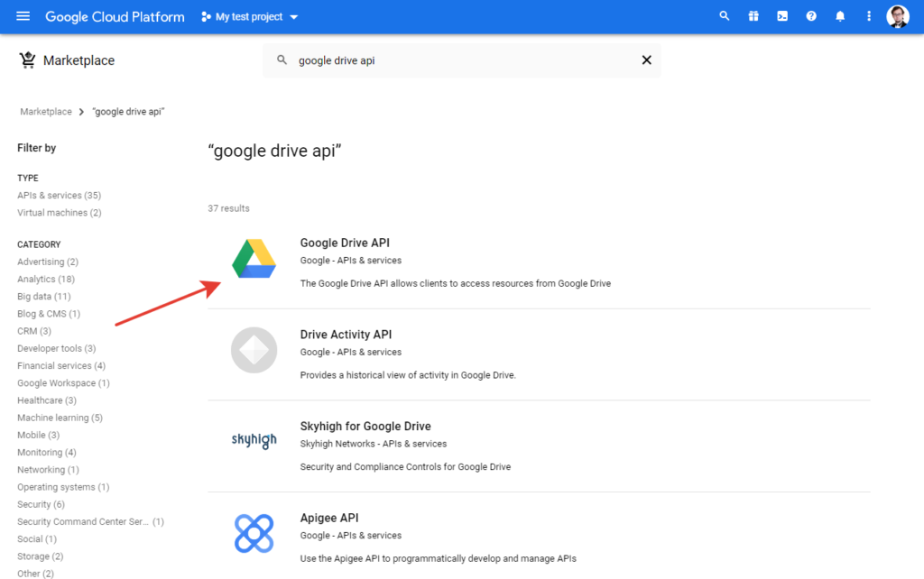Viewport: 924px width, 579px height.
Task: Click the user account avatar
Action: coord(898,16)
